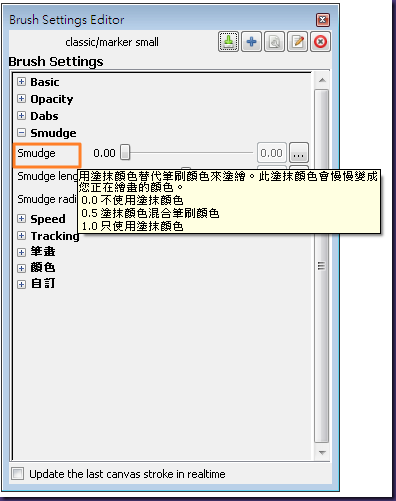The height and width of the screenshot is (501, 396).
Task: Expand the 筆畫 settings group
Action: point(21,252)
